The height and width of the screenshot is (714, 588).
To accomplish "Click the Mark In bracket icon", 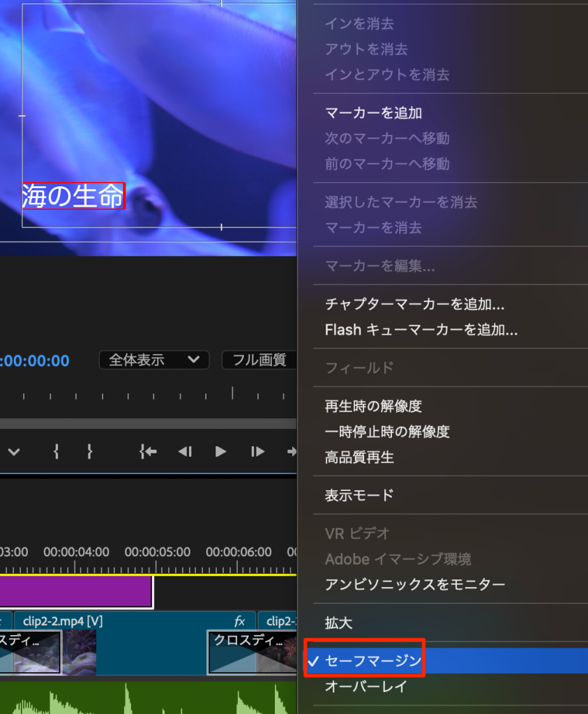I will pos(56,452).
